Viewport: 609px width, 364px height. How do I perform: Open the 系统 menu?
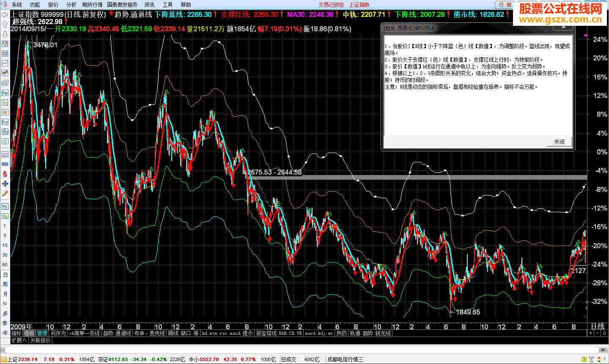point(17,5)
